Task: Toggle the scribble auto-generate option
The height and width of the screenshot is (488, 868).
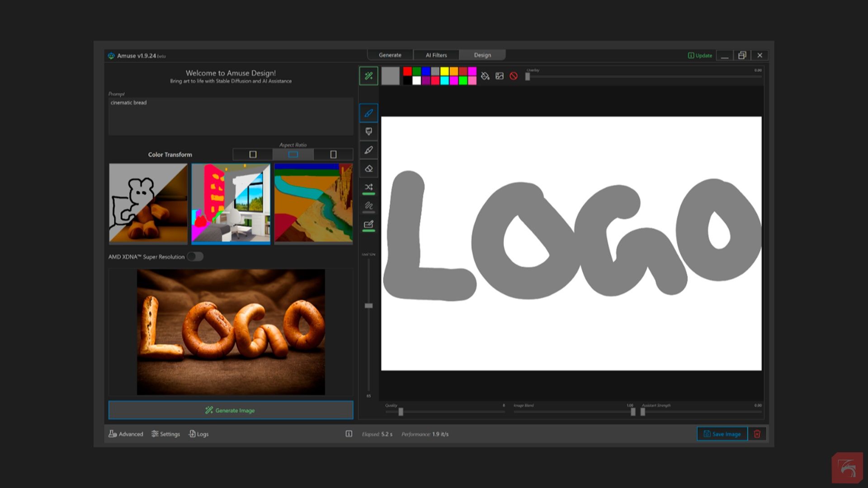Action: pyautogui.click(x=368, y=206)
